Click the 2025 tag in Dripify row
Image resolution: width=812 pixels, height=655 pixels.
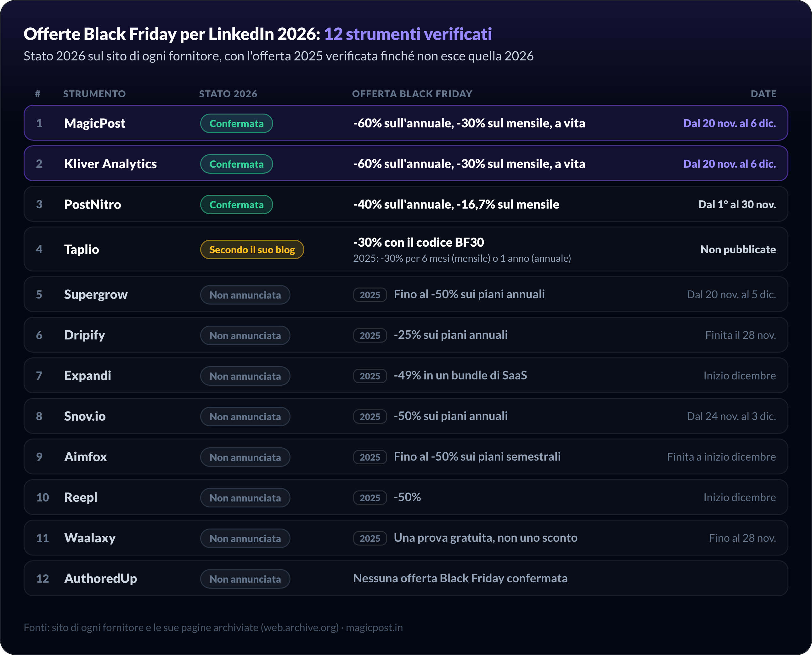[370, 335]
